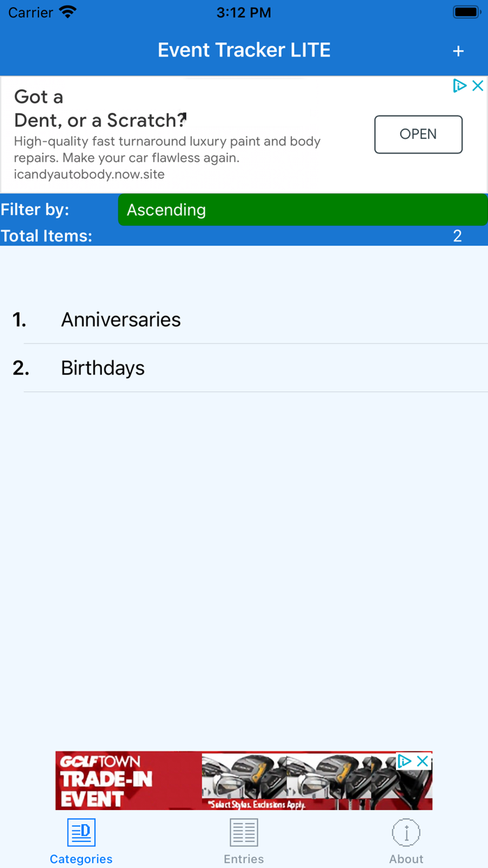The height and width of the screenshot is (868, 488).
Task: Tap the plus icon to add a category
Action: click(x=458, y=50)
